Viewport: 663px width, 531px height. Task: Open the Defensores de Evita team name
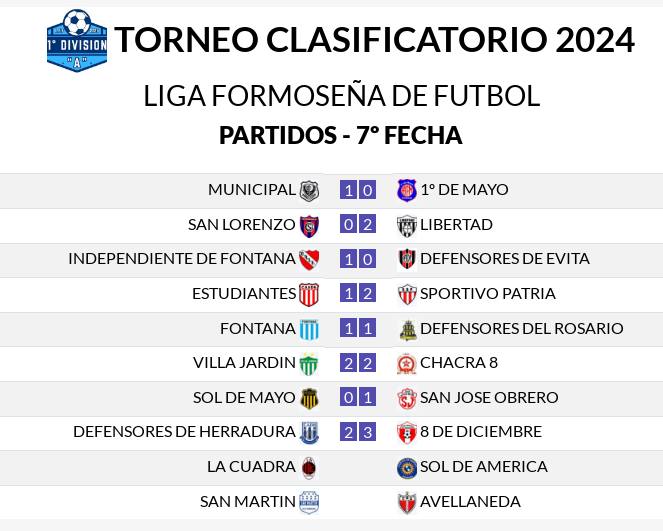click(505, 259)
